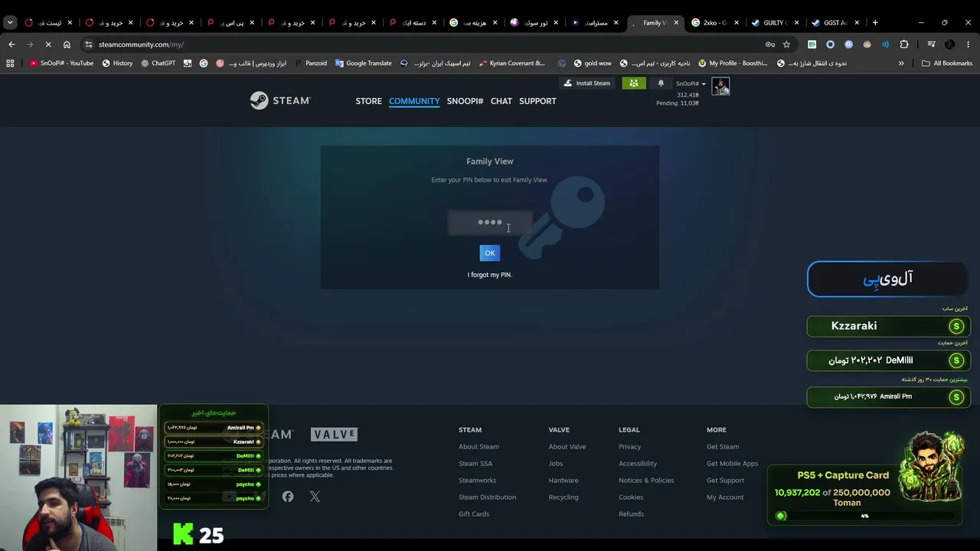Click the Install Steam button

586,83
